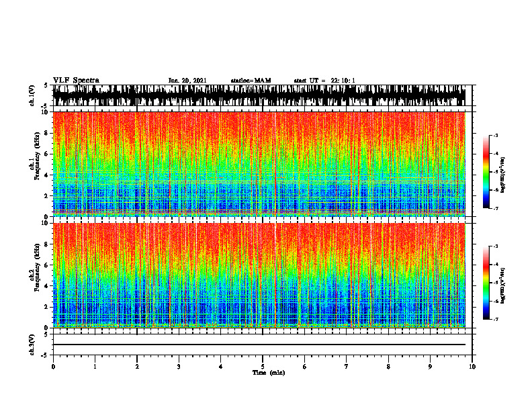Image resolution: width=532 pixels, height=411 pixels.
Task: Click the '-7' label on ch.1 color bar
Action: (495, 208)
